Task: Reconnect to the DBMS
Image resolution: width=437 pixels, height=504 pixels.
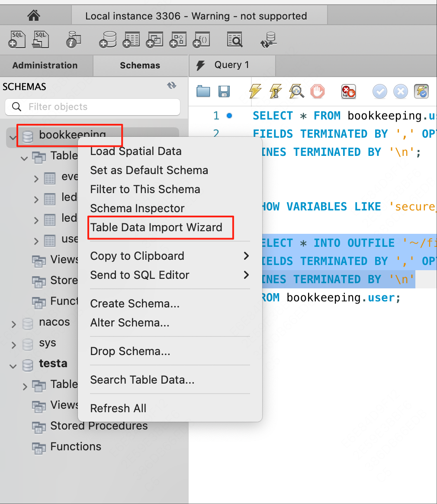Action: click(268, 39)
